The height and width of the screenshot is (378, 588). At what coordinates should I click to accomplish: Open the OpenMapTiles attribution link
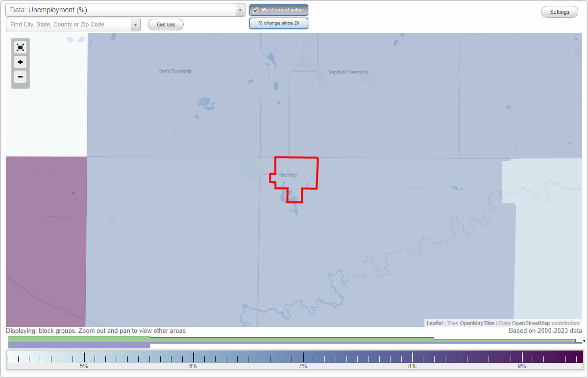(477, 323)
